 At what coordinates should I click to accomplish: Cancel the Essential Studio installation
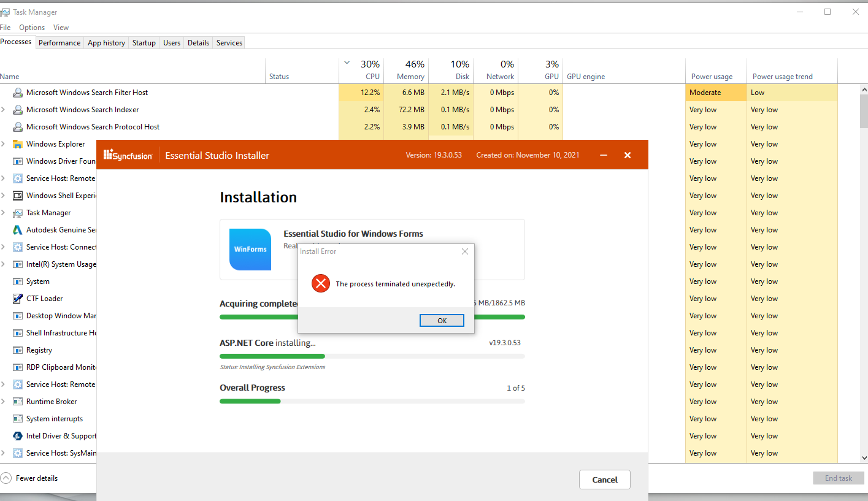pyautogui.click(x=604, y=480)
